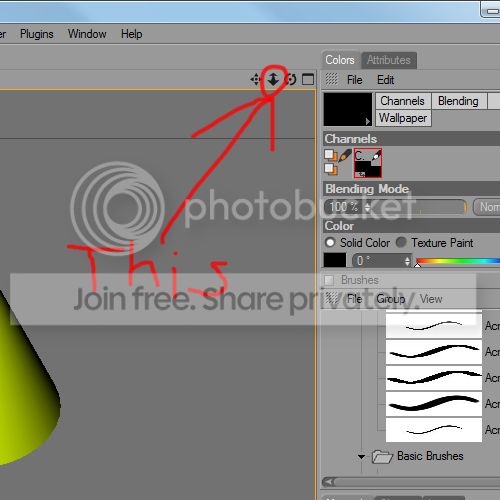The height and width of the screenshot is (500, 500).
Task: Click the pencil icon in Channels
Action: [345, 156]
